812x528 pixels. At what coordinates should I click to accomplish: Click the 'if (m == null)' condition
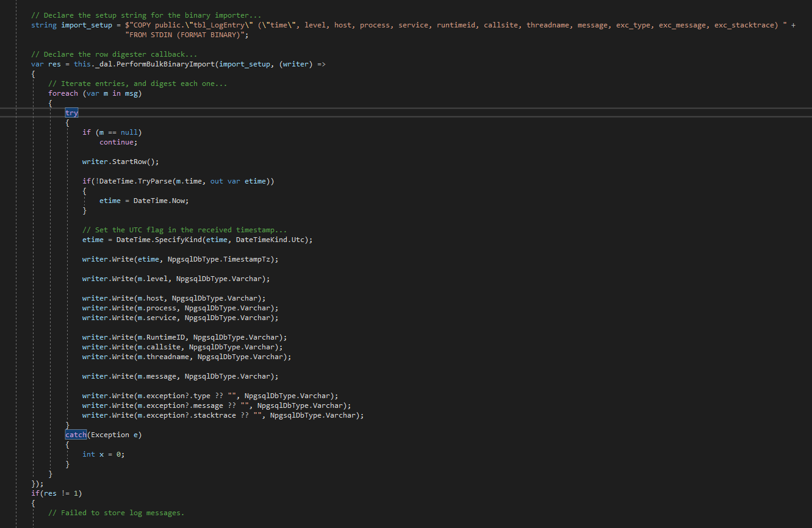(x=112, y=132)
